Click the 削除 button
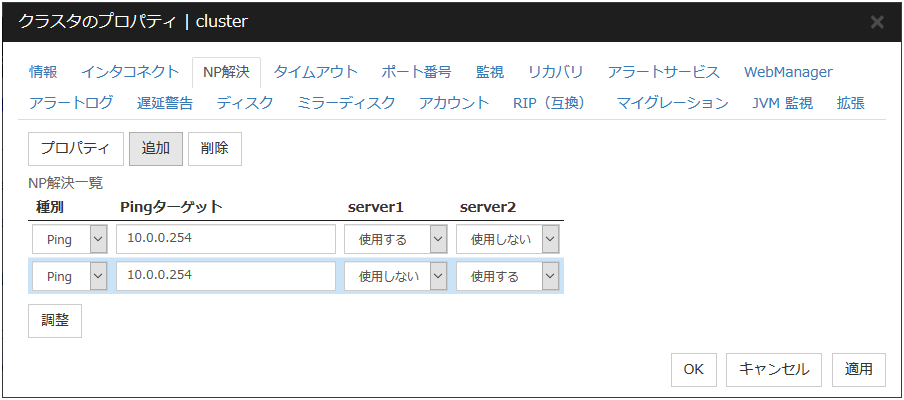 (x=214, y=148)
